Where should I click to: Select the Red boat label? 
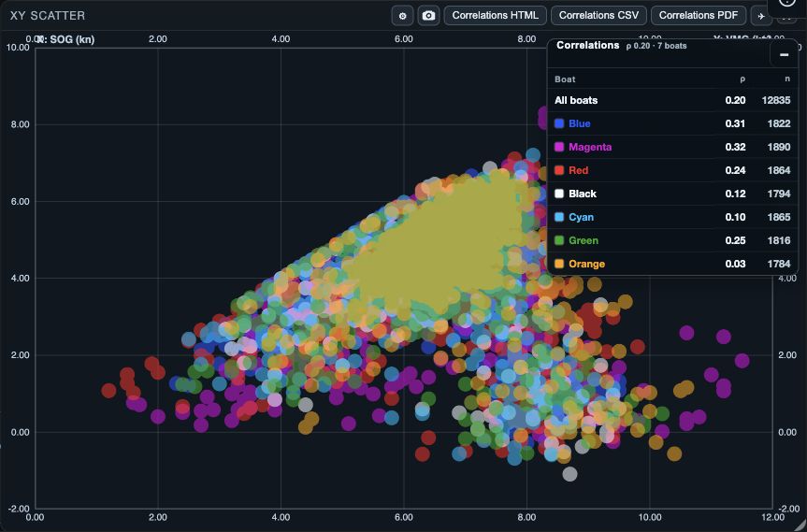tap(579, 170)
